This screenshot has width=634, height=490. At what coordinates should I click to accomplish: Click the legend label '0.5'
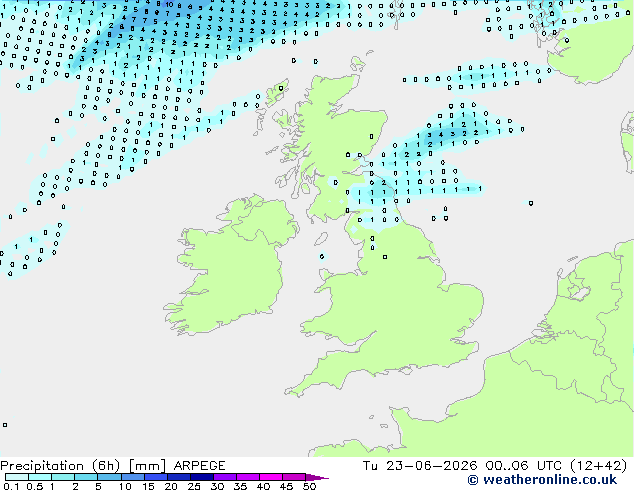pos(35,486)
